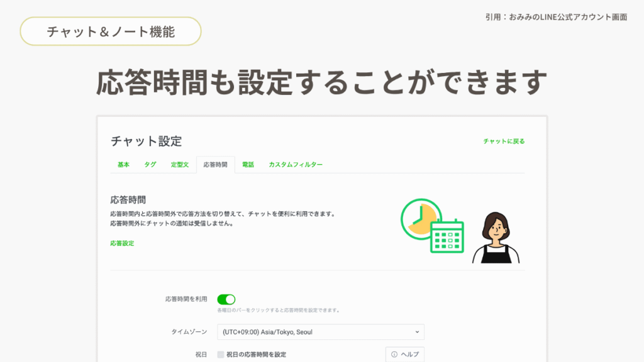Image resolution: width=644 pixels, height=362 pixels.
Task: Open the タイムゾーン dropdown
Action: point(320,332)
